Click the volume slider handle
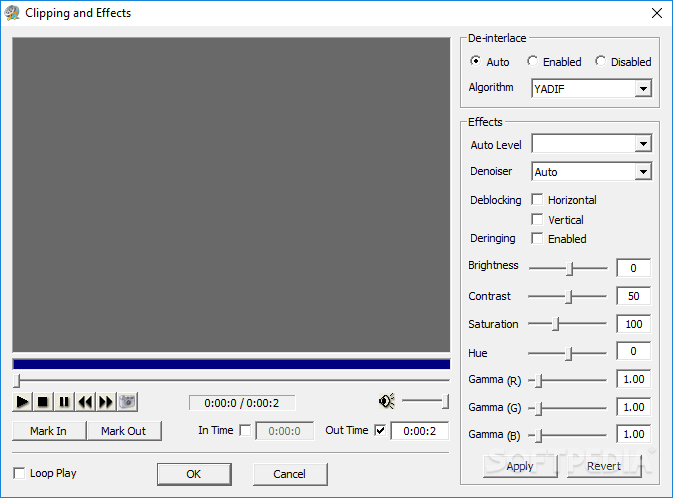 click(446, 401)
